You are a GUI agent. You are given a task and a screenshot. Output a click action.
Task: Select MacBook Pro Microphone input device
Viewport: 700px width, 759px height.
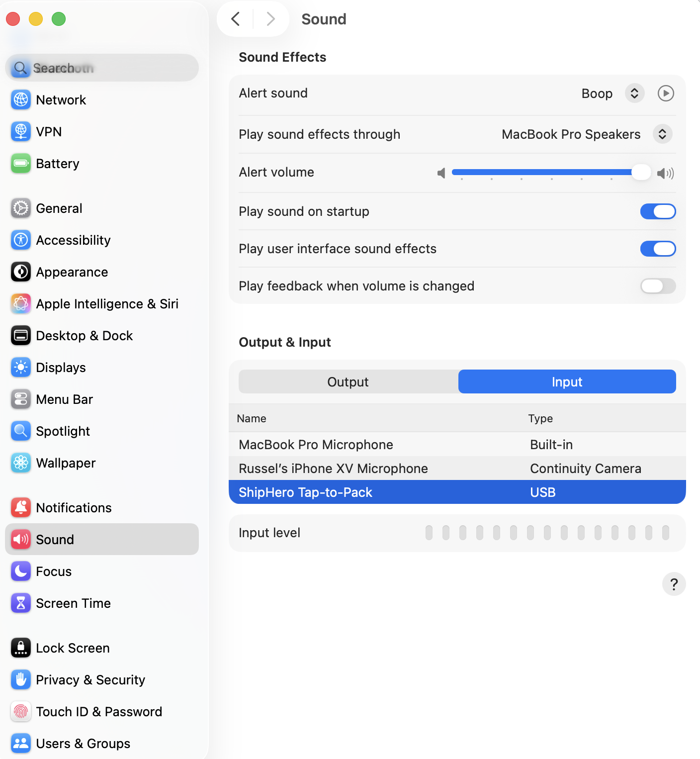[316, 445]
